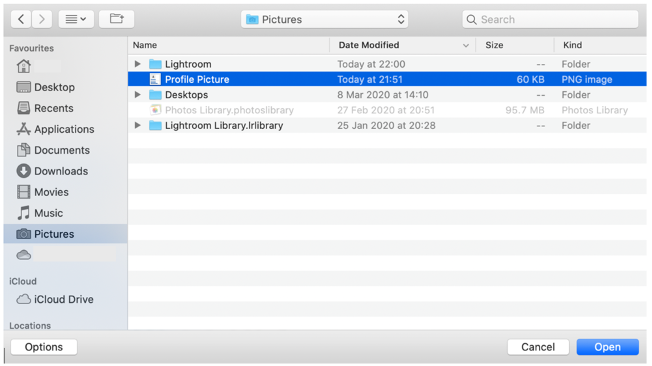Image resolution: width=652 pixels, height=366 pixels.
Task: Click the 25 Jan 2020 at 20:28 cell
Action: pos(386,125)
